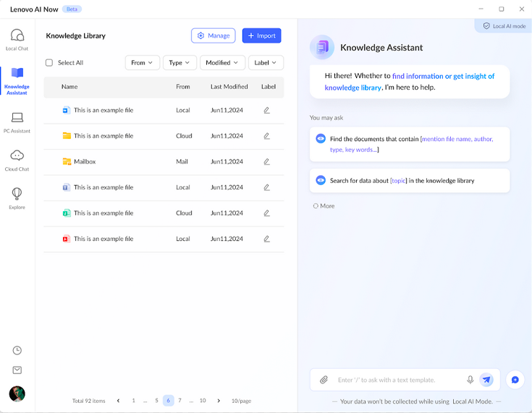Click the Mailbox folder icon
Image resolution: width=532 pixels, height=413 pixels.
click(x=67, y=161)
